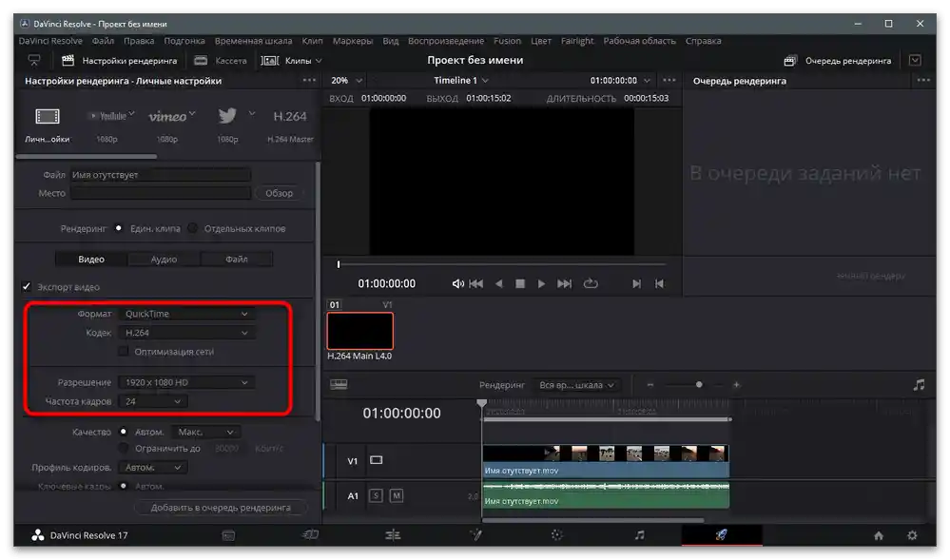Toggle loop playback
The image size is (950, 560).
[591, 283]
